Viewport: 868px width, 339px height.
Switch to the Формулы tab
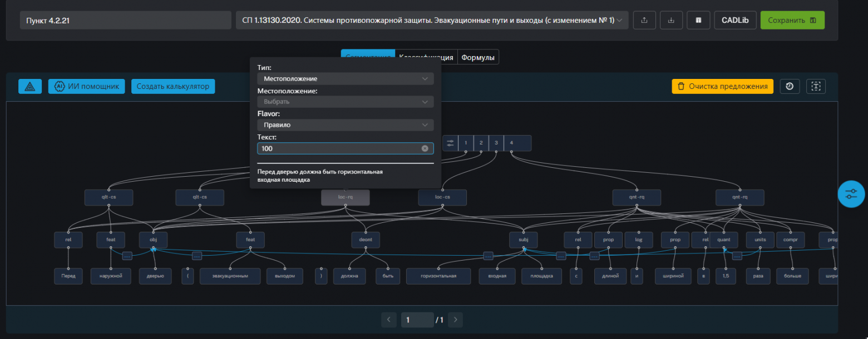coord(478,57)
